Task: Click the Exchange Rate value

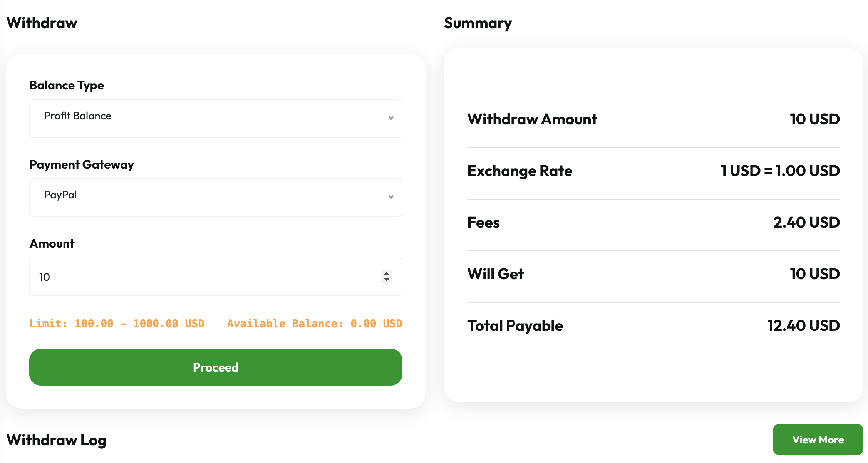Action: tap(780, 171)
